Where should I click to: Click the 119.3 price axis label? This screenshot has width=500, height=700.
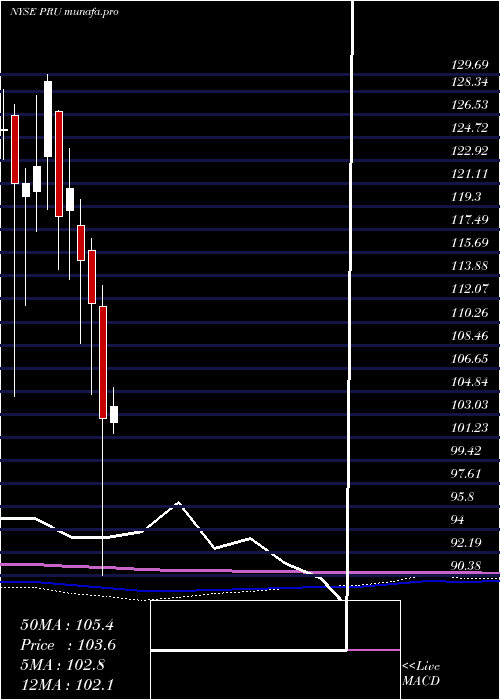pos(467,198)
